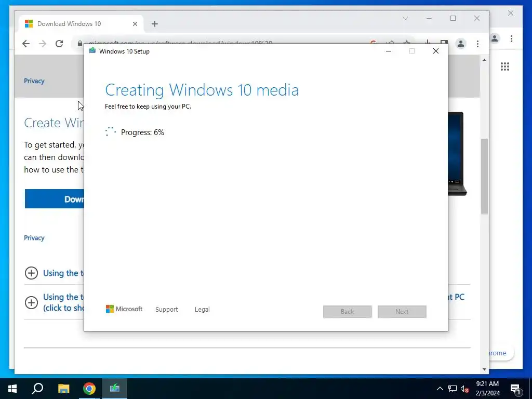Maximize the Chrome window
The image size is (532, 399).
tap(453, 18)
